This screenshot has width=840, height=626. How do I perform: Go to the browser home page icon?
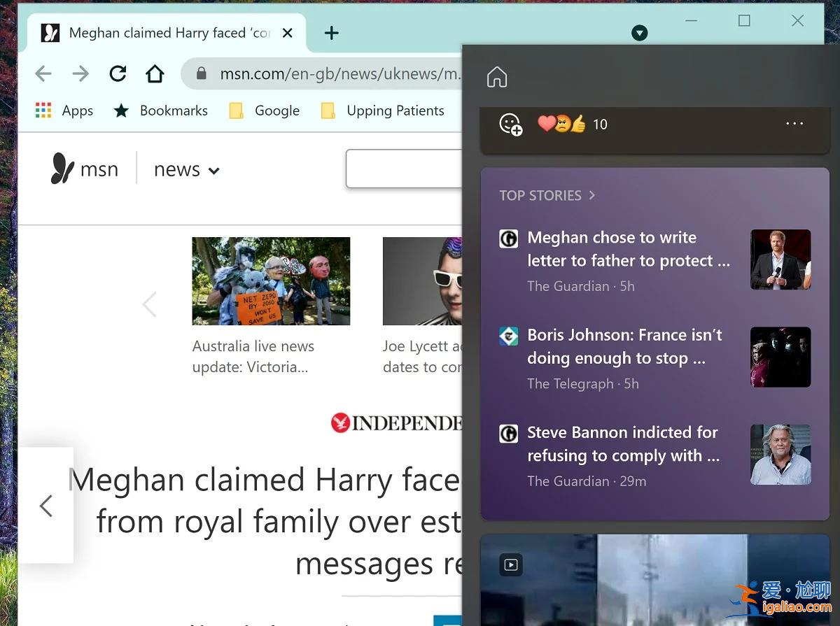(x=155, y=73)
